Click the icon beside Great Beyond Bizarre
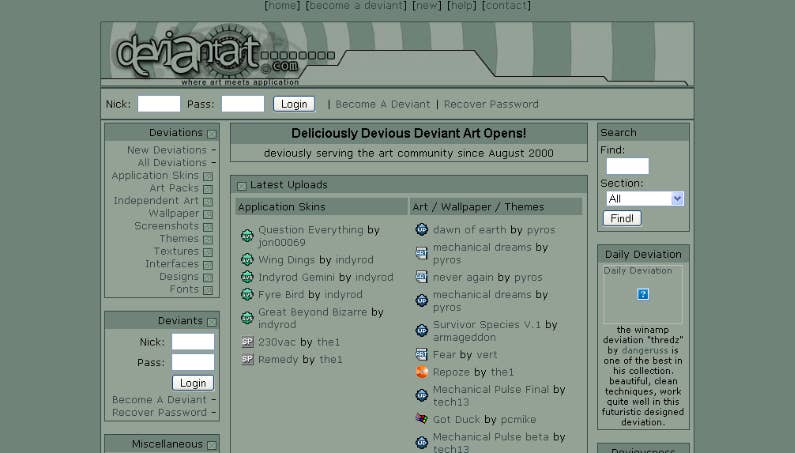Screen dimensions: 795x453 pyautogui.click(x=247, y=318)
